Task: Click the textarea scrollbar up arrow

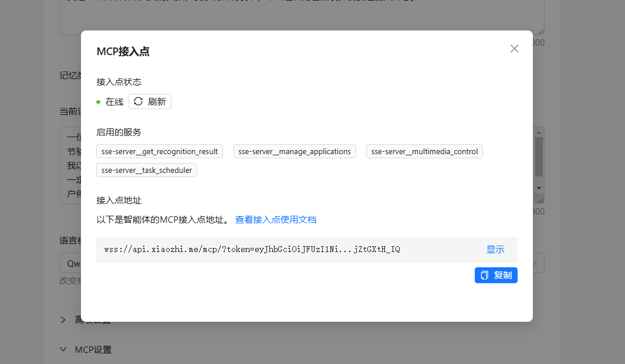Action: [539, 132]
